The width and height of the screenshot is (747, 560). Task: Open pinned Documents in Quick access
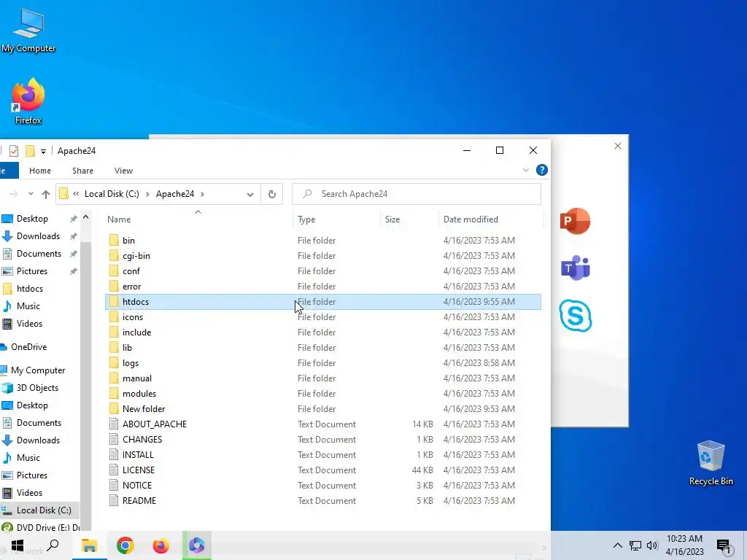click(39, 254)
